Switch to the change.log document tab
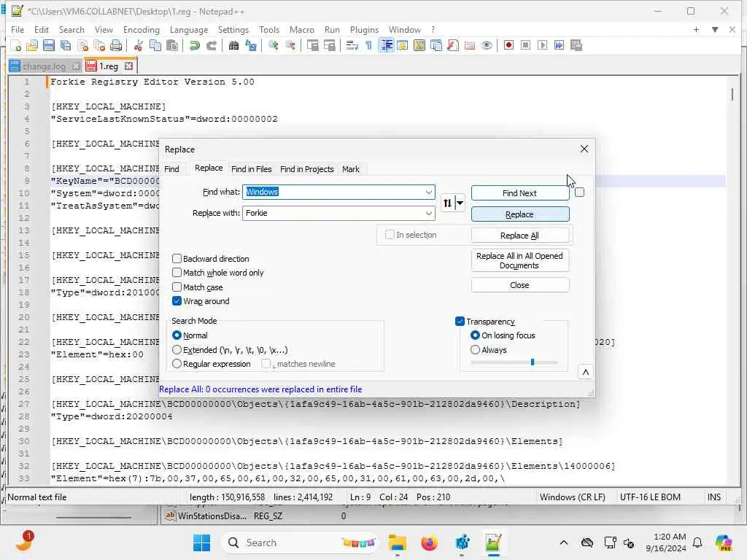 point(44,66)
